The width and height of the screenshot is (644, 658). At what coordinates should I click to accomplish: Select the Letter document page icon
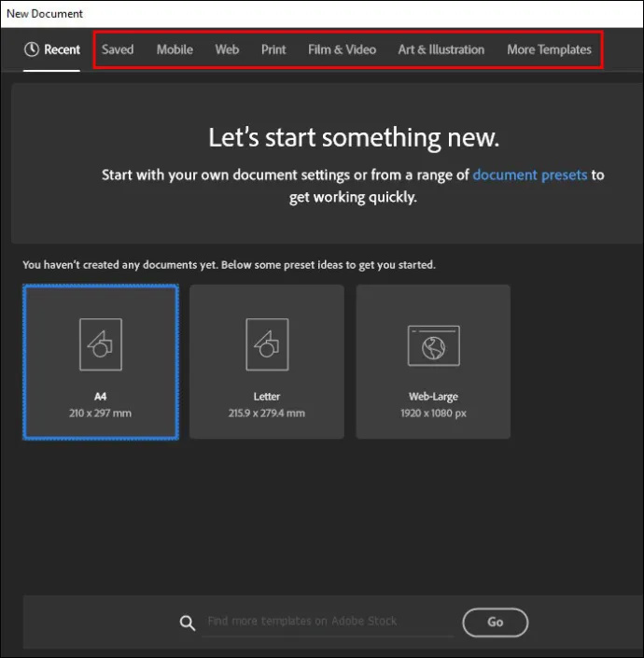point(267,344)
